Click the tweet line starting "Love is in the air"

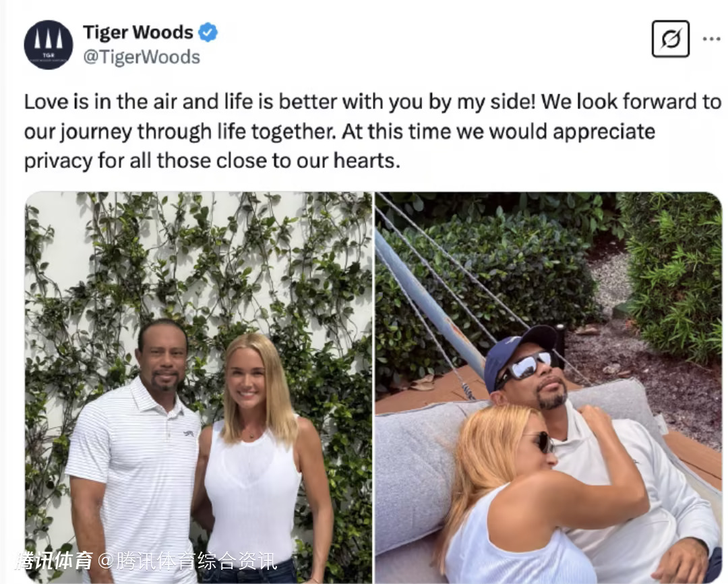tap(372, 102)
